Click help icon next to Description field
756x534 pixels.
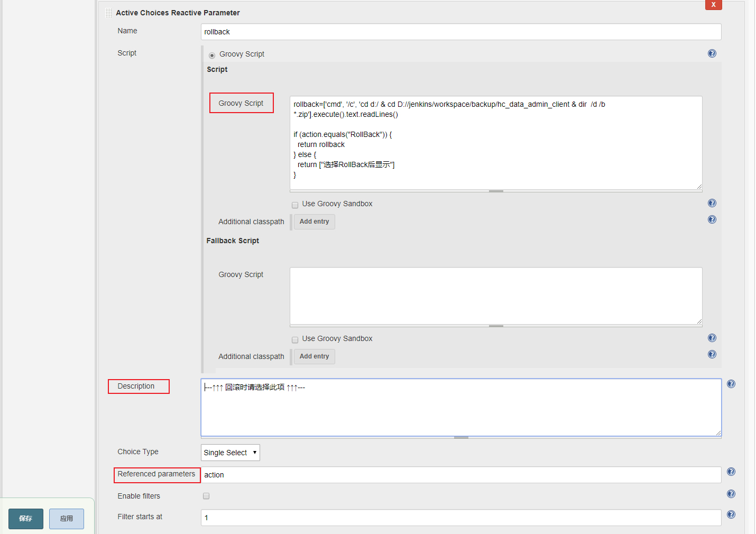pyautogui.click(x=731, y=384)
